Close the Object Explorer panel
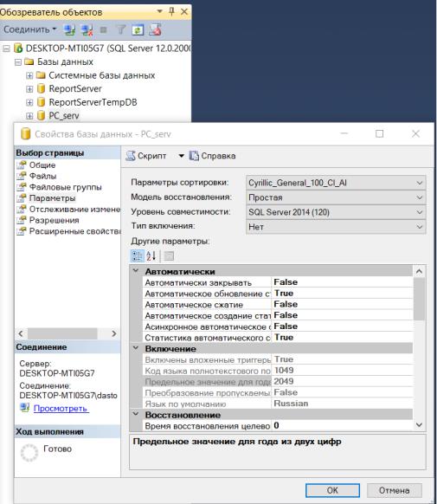This screenshot has height=504, width=437. click(184, 12)
